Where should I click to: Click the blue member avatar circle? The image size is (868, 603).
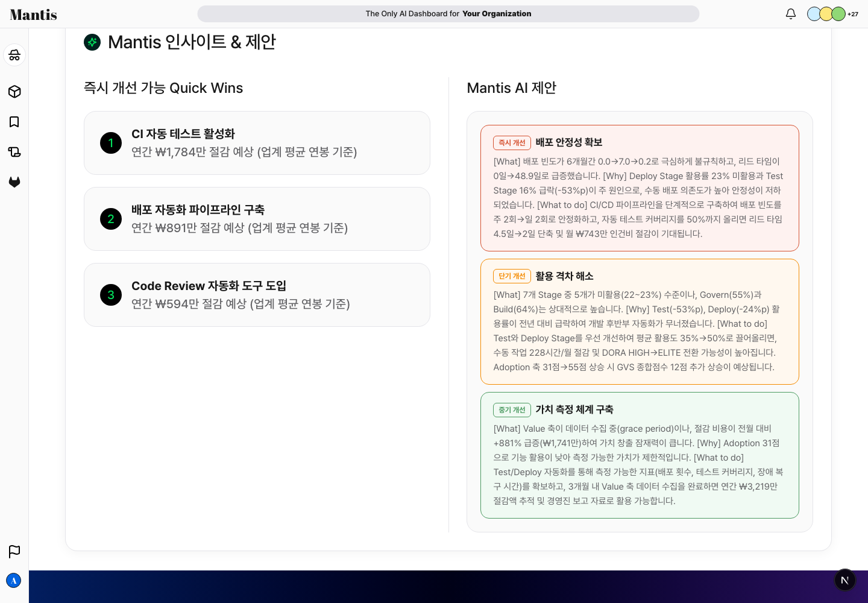(x=814, y=14)
